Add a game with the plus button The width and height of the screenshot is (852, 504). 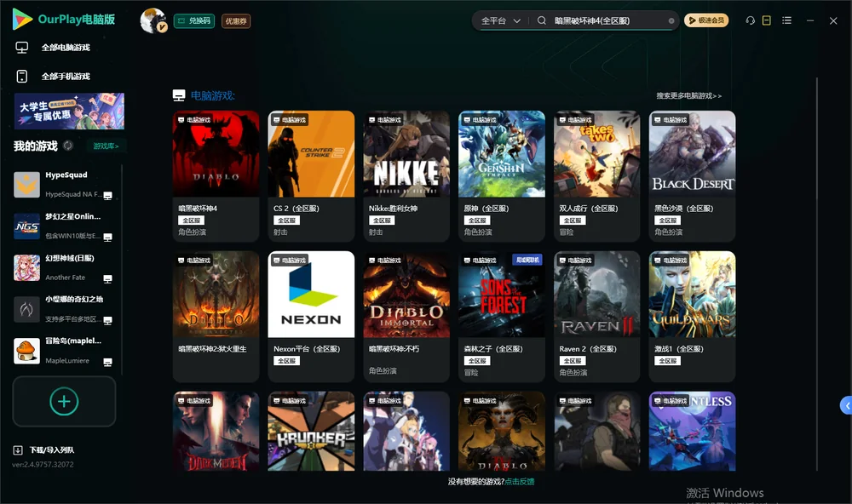pyautogui.click(x=64, y=401)
